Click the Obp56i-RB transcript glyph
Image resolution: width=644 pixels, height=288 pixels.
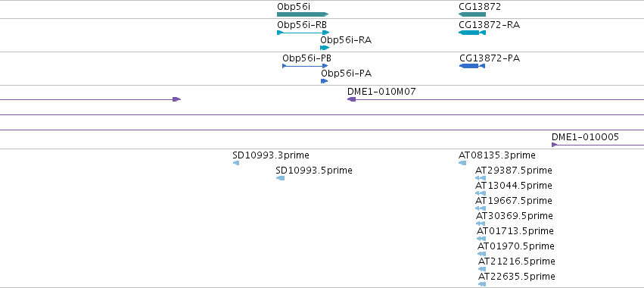coord(303,33)
